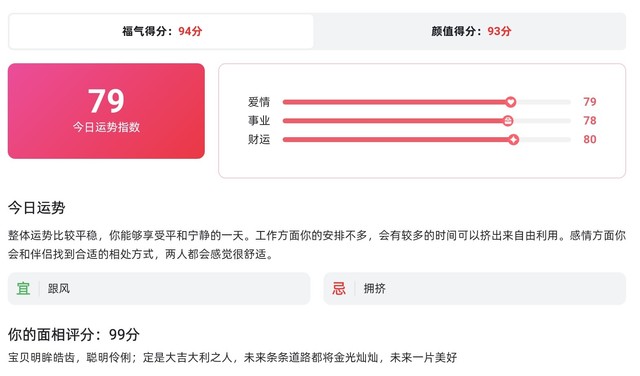Image resolution: width=640 pixels, height=376 pixels.
Task: Click the 事业 score value 78
Action: tap(590, 120)
